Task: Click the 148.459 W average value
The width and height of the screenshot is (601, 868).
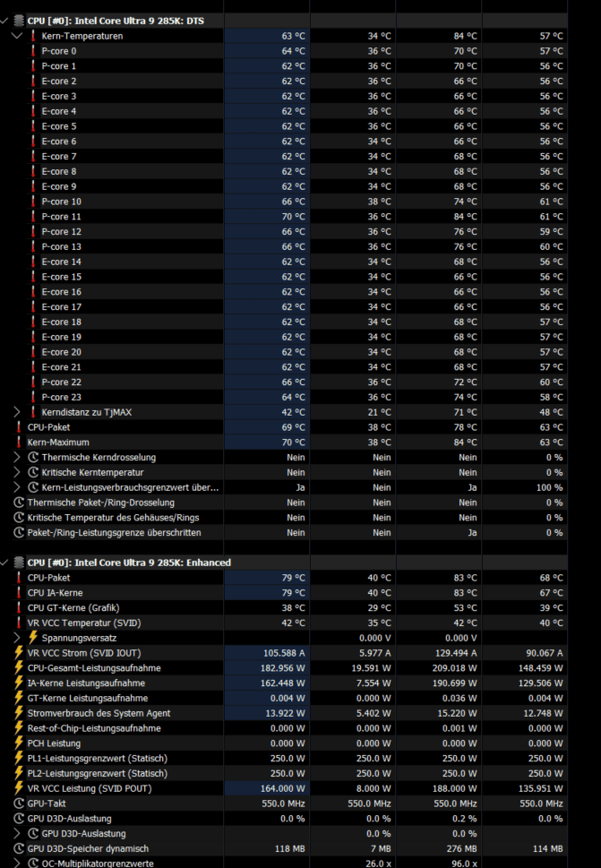Action: (x=541, y=668)
